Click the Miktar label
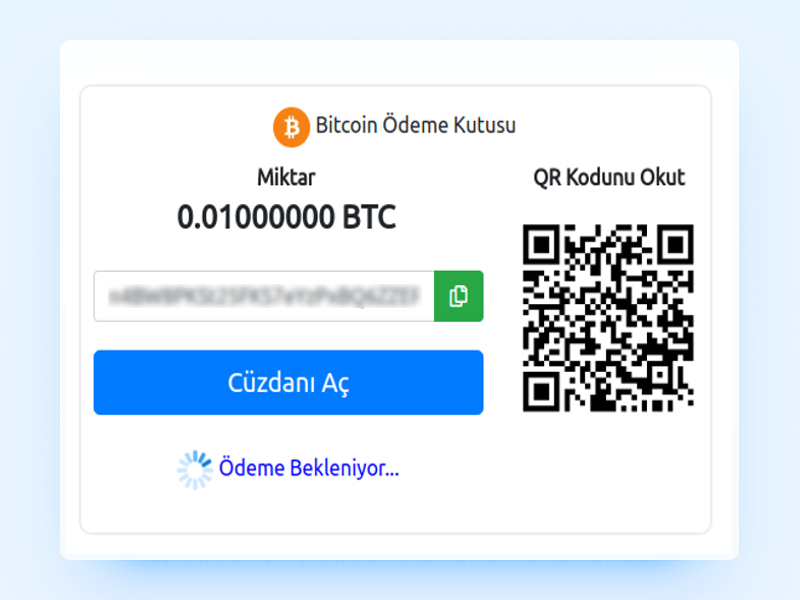The width and height of the screenshot is (800, 600). click(x=286, y=178)
